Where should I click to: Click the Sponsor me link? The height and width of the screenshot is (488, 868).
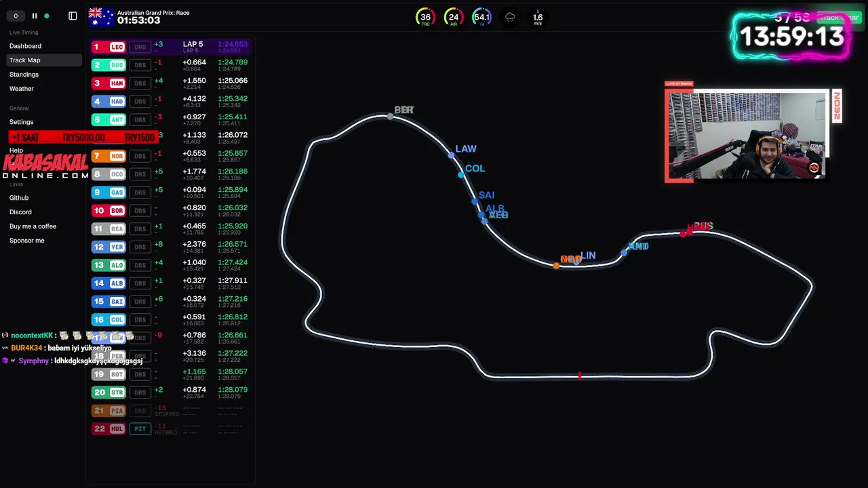(x=26, y=241)
